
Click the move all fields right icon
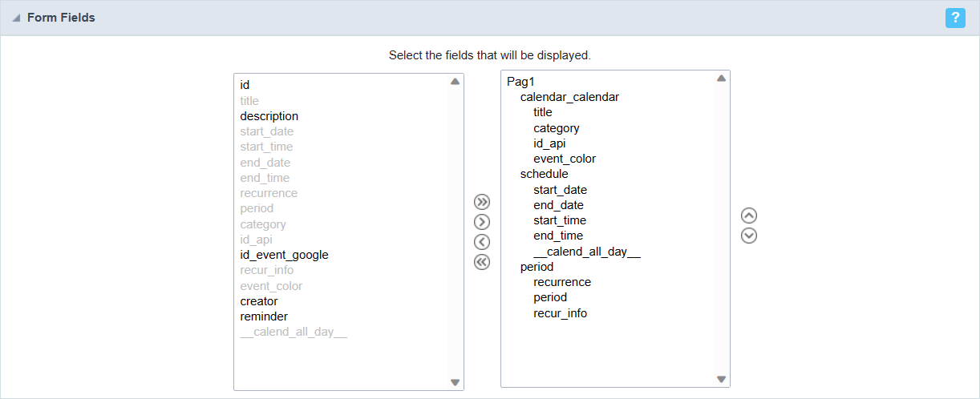coord(482,202)
